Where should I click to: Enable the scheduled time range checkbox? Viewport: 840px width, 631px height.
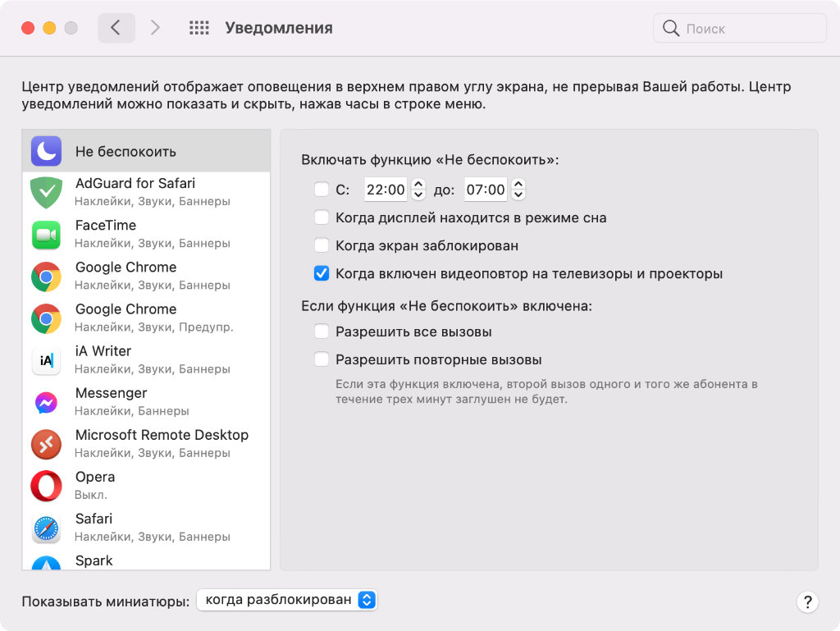click(322, 190)
